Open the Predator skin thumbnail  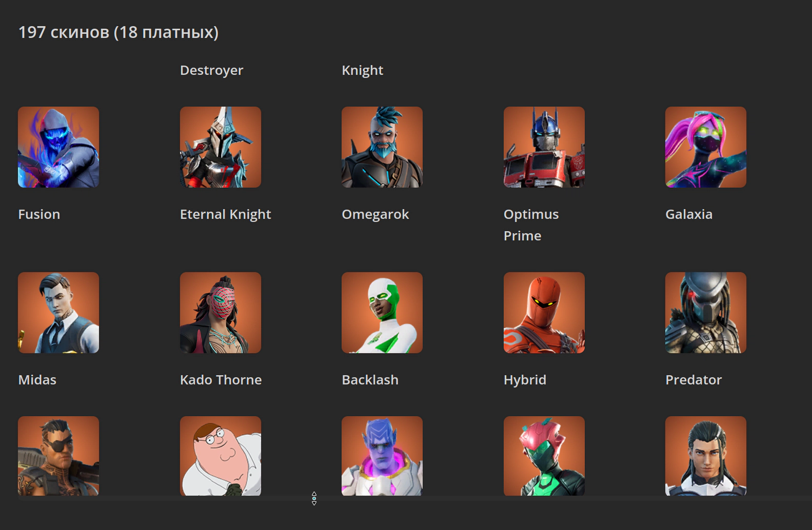(706, 313)
